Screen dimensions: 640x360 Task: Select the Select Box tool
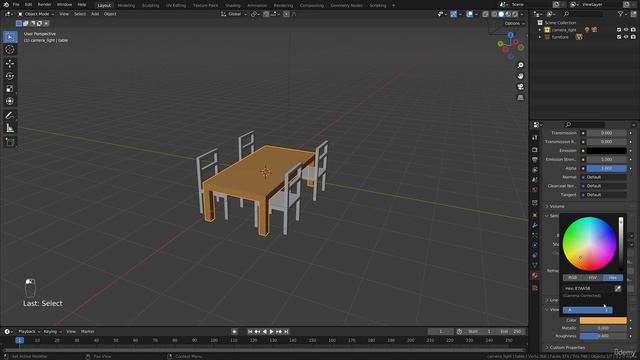[10, 37]
